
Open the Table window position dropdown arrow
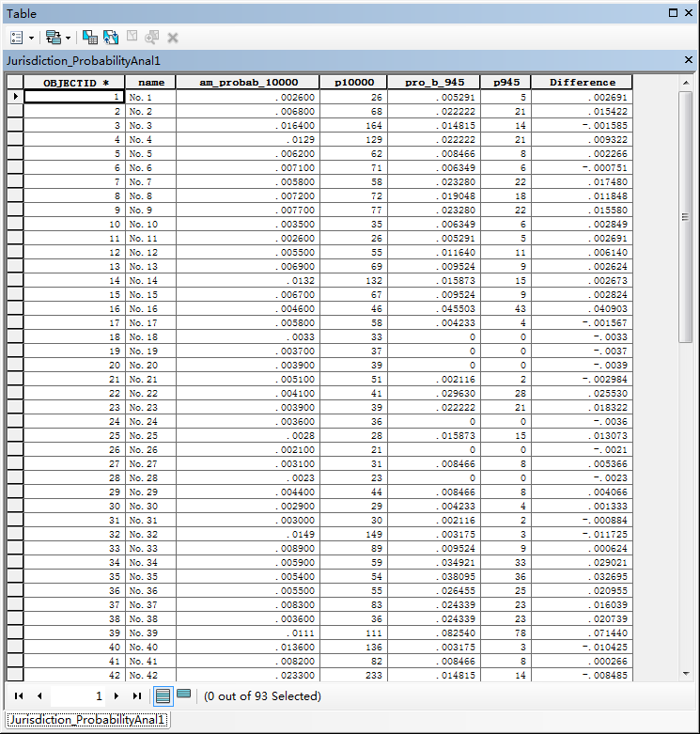(673, 13)
